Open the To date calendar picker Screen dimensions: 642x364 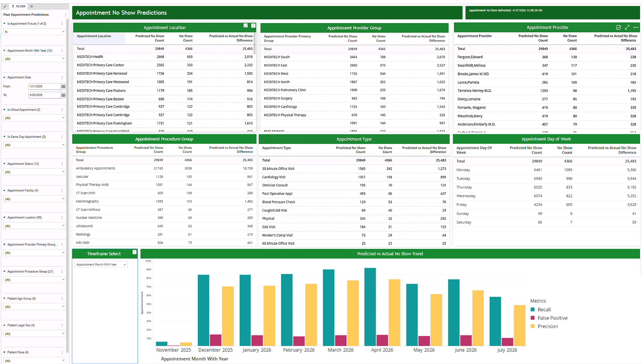63,95
